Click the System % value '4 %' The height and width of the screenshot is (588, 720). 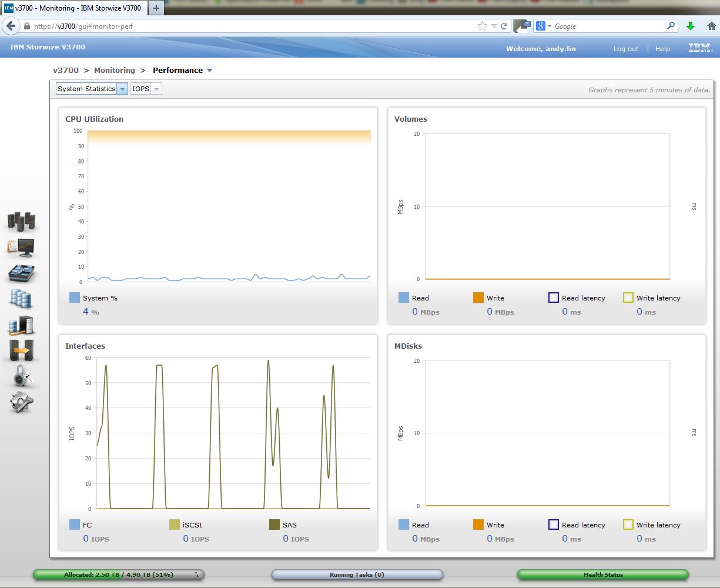91,312
